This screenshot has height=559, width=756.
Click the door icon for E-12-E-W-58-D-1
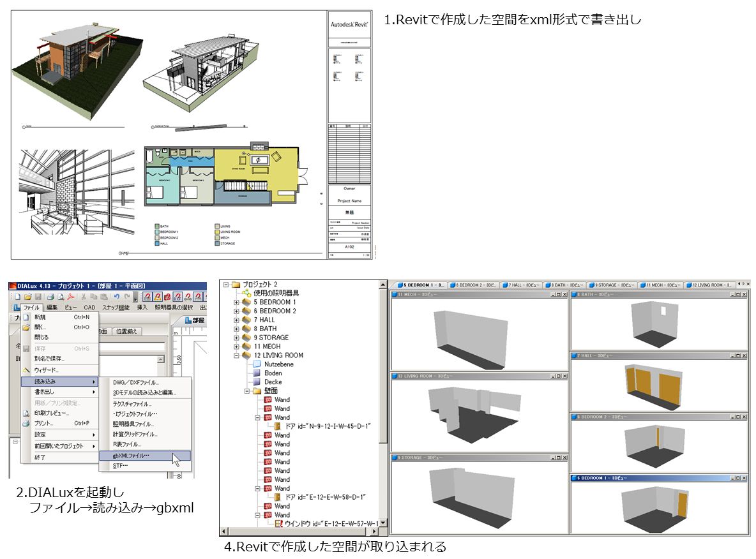pos(278,497)
